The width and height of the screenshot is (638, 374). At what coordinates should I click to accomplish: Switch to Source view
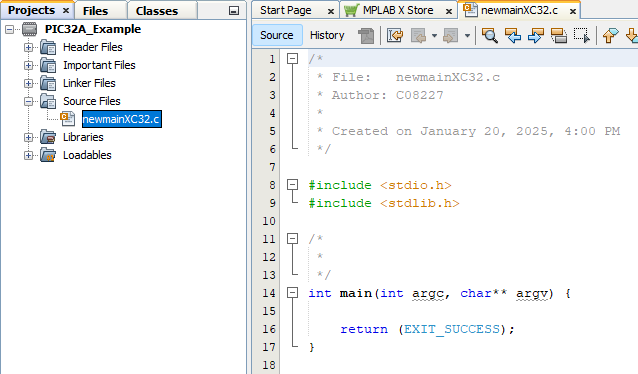click(x=277, y=35)
